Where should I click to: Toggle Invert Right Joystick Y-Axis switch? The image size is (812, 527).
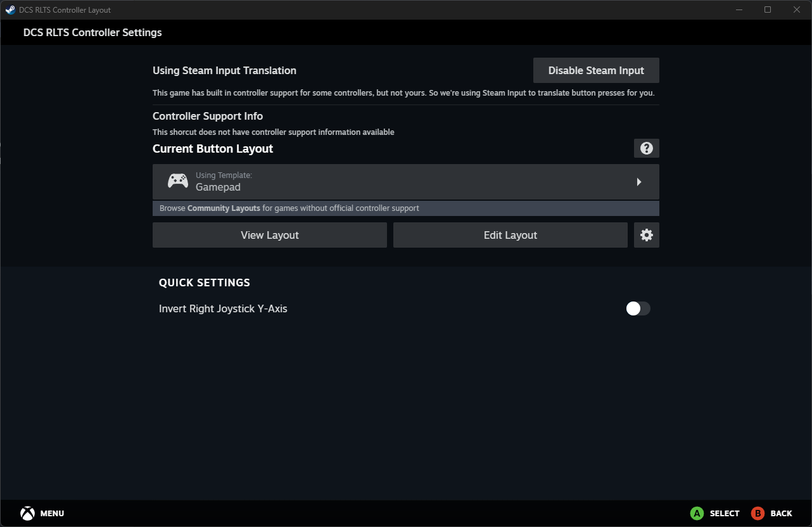tap(638, 308)
